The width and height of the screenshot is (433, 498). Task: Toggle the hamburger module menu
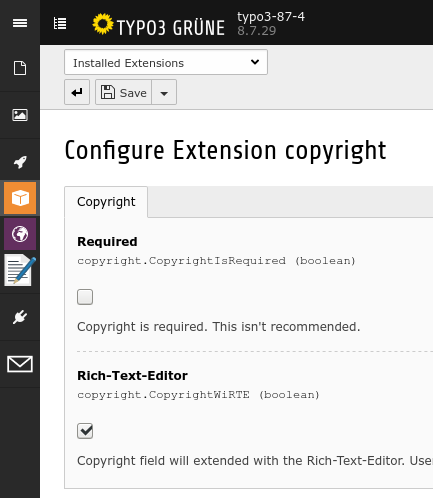(x=20, y=23)
